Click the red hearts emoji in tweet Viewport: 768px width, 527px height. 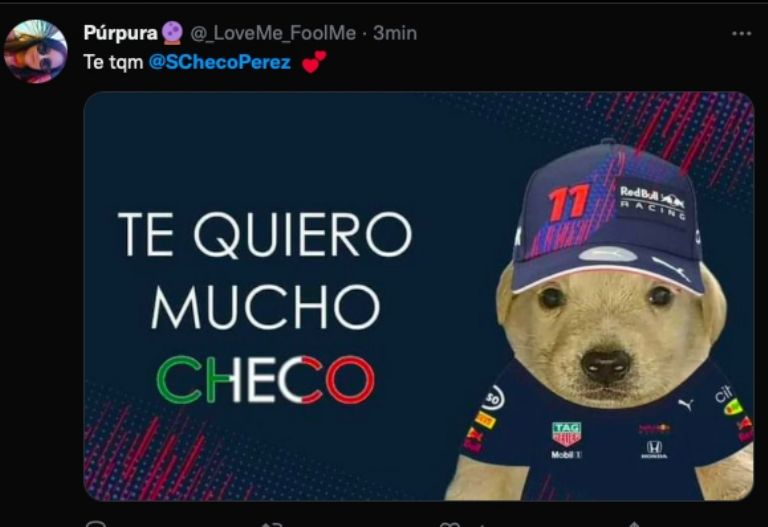coord(313,62)
